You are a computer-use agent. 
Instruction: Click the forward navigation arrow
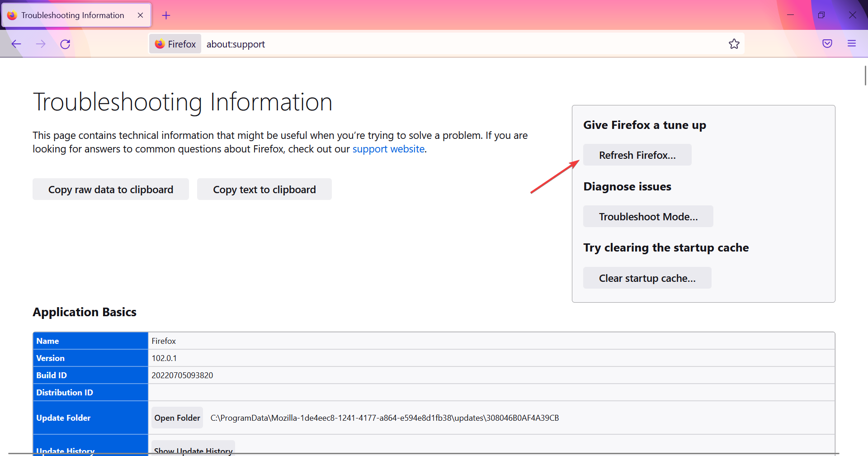click(x=41, y=44)
